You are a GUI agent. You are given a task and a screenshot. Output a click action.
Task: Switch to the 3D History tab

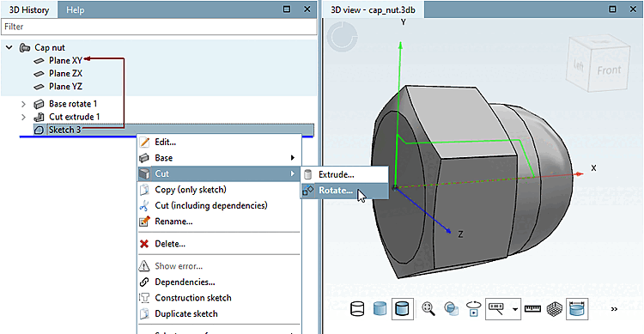point(28,9)
